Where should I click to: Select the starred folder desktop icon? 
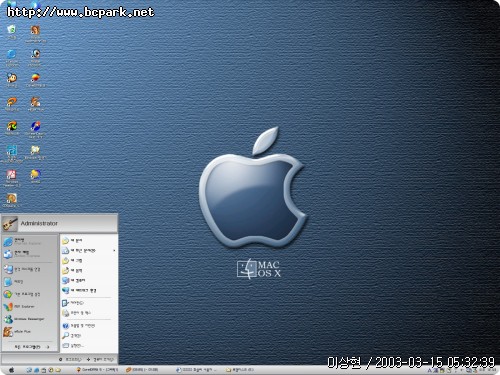click(35, 153)
